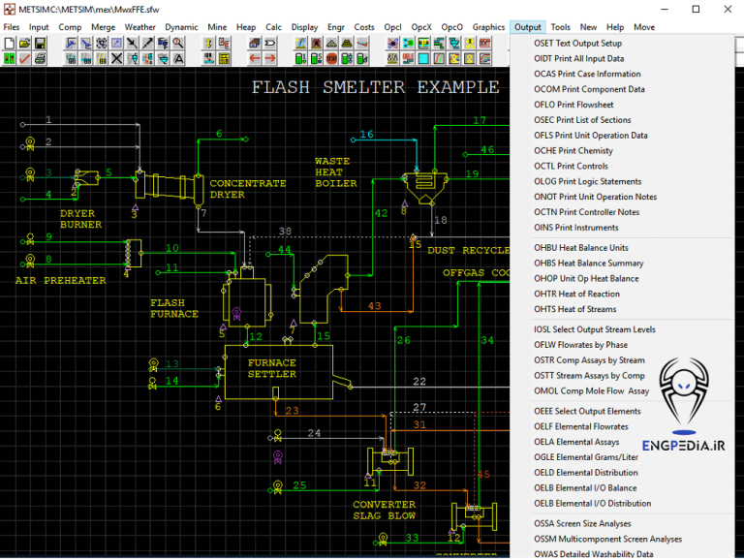
Task: Click the black X delete icon
Action: tap(116, 59)
